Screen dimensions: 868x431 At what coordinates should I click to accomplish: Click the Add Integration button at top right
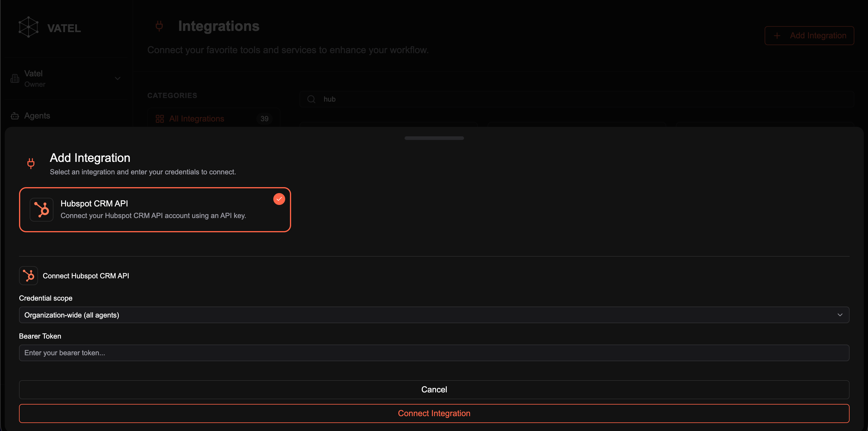pos(809,36)
